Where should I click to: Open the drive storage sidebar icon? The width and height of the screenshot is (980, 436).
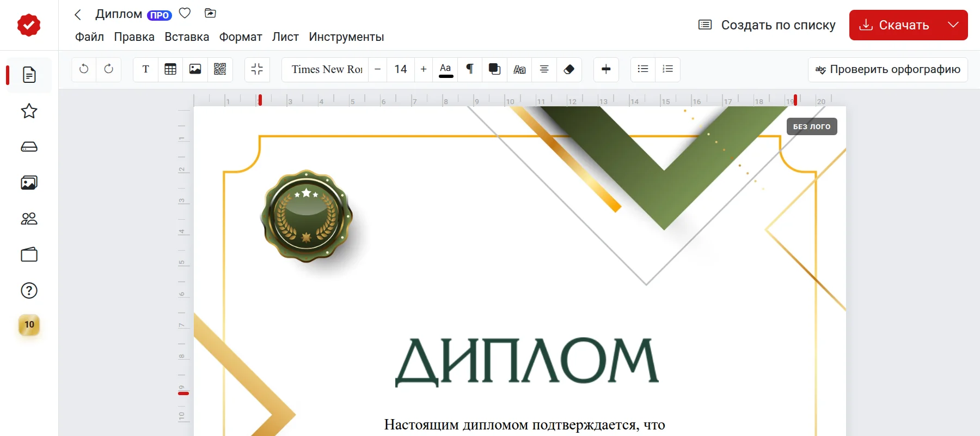click(x=29, y=147)
